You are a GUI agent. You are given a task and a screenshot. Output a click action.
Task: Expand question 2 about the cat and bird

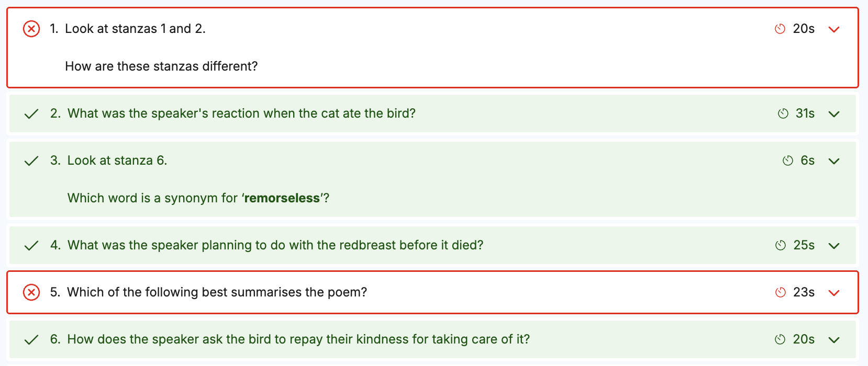click(x=834, y=114)
